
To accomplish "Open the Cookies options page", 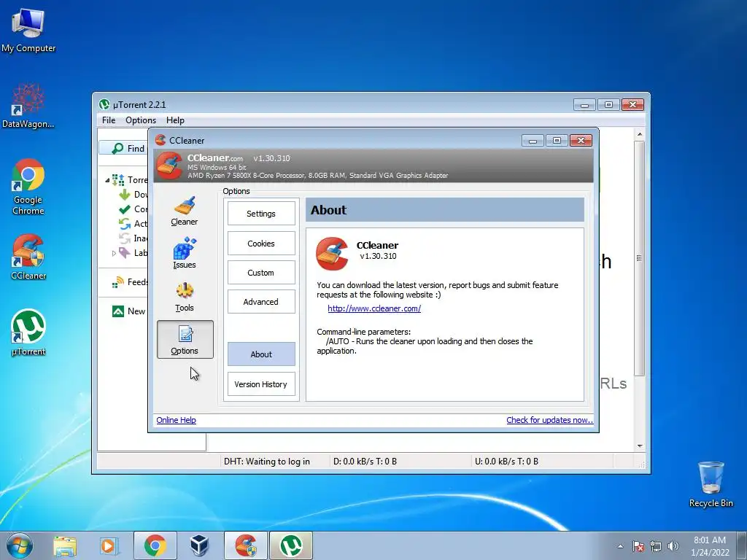I will click(261, 244).
